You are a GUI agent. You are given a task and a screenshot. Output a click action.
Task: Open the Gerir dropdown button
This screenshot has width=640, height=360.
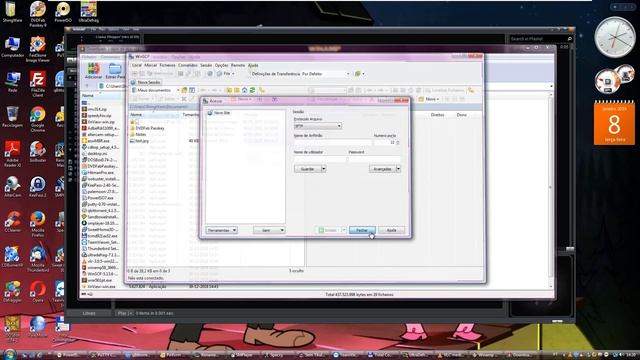269,230
